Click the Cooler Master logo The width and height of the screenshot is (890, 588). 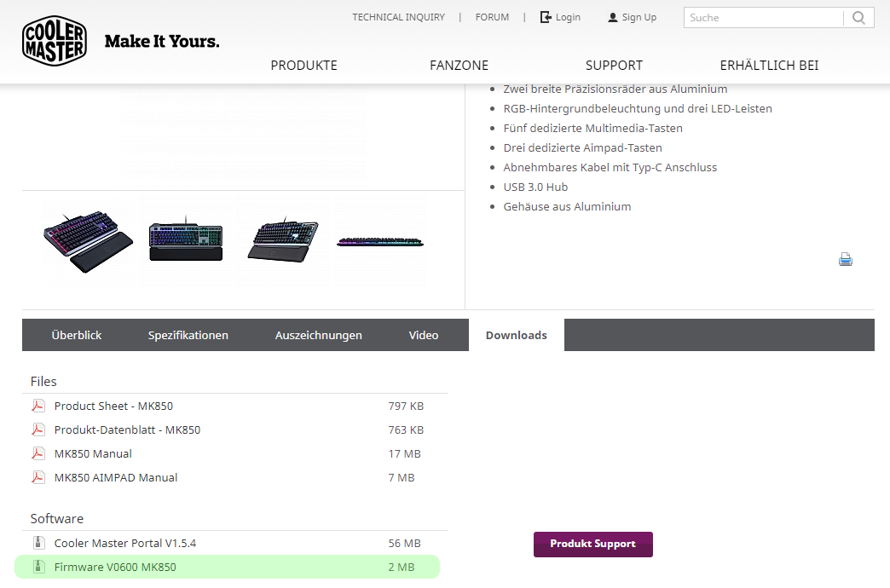55,41
